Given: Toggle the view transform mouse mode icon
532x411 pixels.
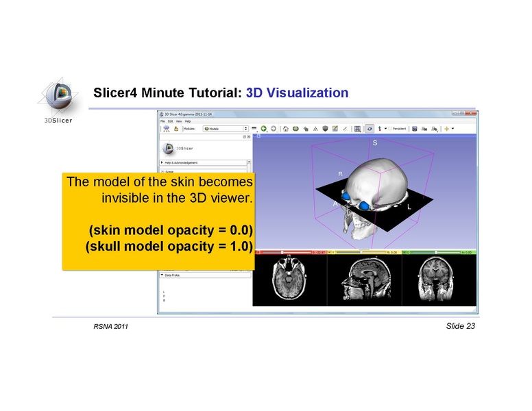Looking at the screenshot, I should (x=370, y=129).
